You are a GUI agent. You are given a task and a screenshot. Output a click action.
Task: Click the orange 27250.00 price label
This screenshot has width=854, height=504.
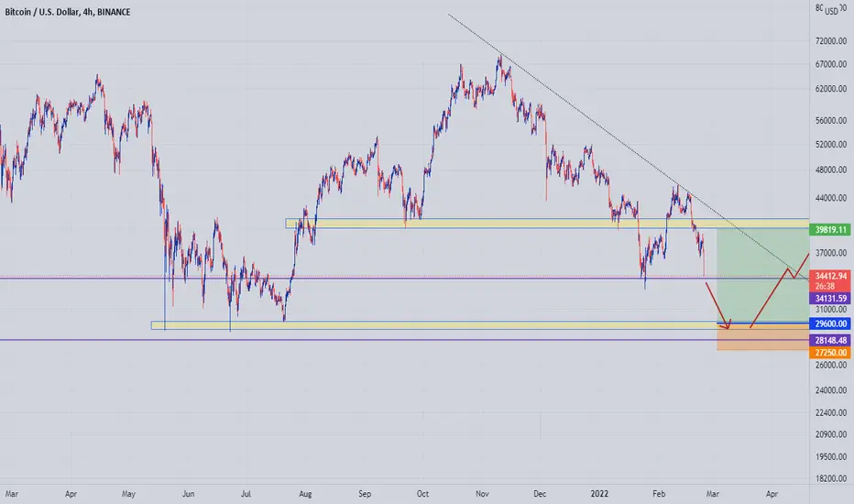pyautogui.click(x=830, y=353)
